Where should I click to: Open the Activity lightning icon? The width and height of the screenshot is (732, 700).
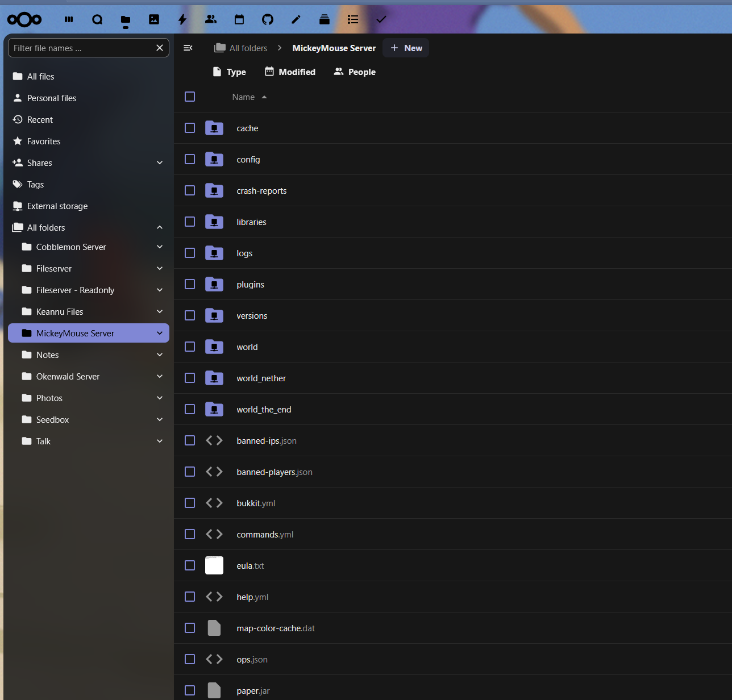tap(182, 19)
